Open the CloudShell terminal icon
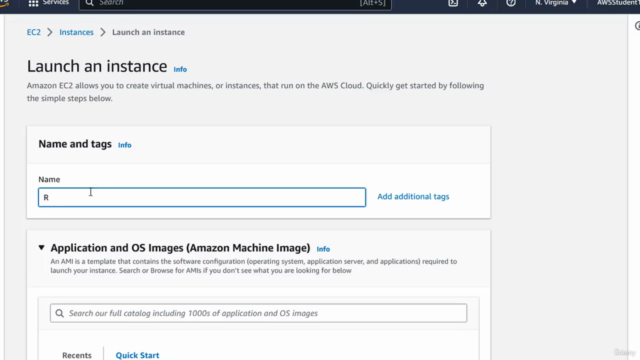Screen dimensions: 640x360 (x=453, y=3)
